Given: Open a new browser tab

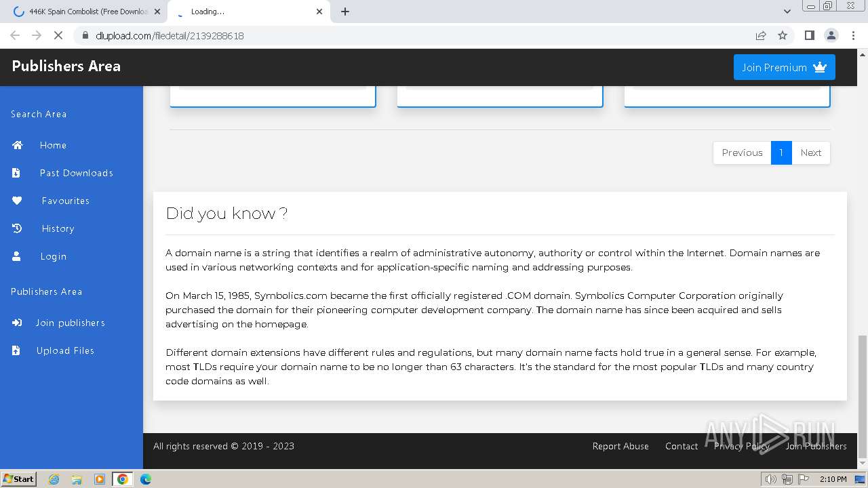Looking at the screenshot, I should pyautogui.click(x=344, y=12).
